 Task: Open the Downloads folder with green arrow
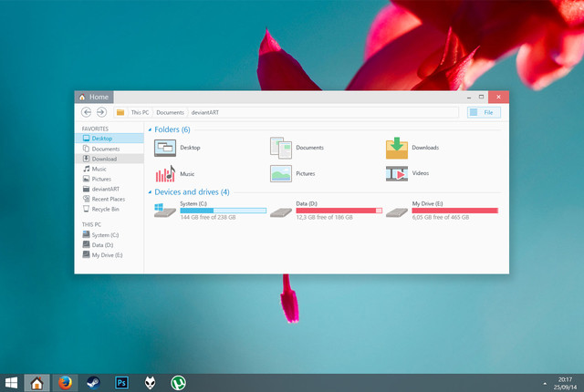coord(397,148)
